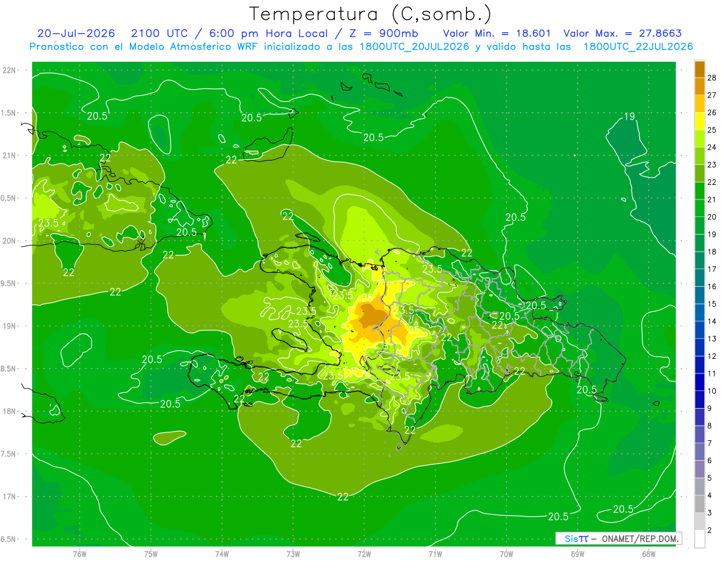This screenshot has height=562, width=728.
Task: Select "Pronóstico con el Modelo Atmósferico WRF" text
Action: click(x=144, y=47)
